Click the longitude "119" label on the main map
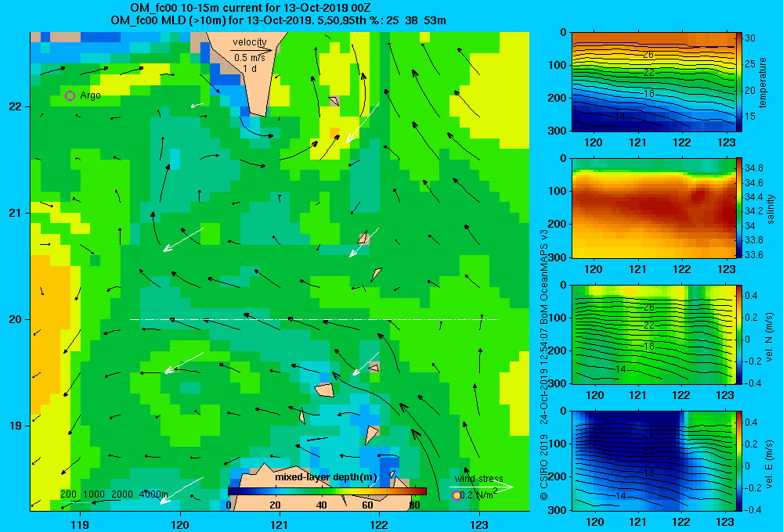Image resolution: width=783 pixels, height=532 pixels. [80, 524]
